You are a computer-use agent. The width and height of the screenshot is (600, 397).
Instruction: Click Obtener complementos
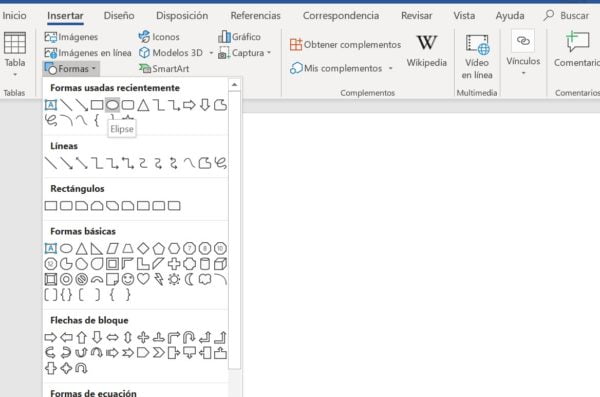(345, 45)
